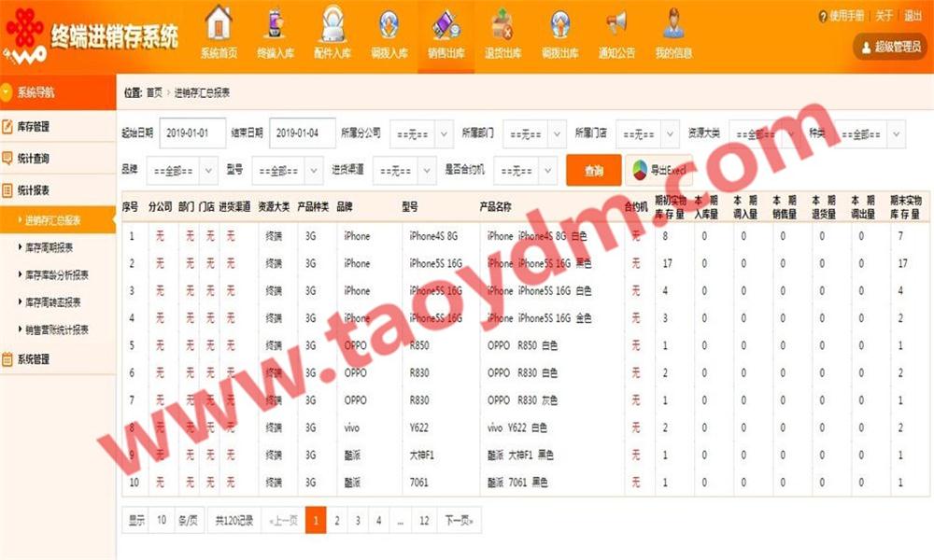Image resolution: width=934 pixels, height=560 pixels.
Task: Go to the 下一页 next page
Action: [459, 521]
